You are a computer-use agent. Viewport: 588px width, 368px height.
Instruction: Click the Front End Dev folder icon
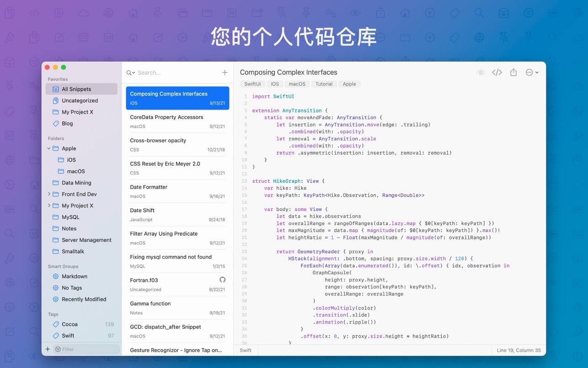[55, 194]
